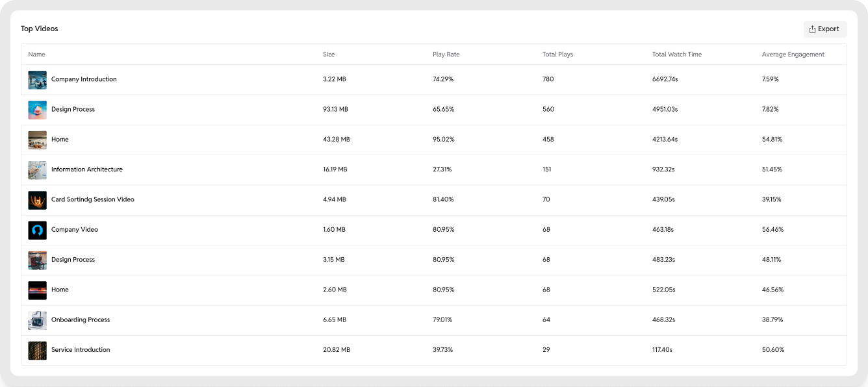Open the Information Architecture video thumbnail
This screenshot has height=387, width=868.
click(x=37, y=169)
